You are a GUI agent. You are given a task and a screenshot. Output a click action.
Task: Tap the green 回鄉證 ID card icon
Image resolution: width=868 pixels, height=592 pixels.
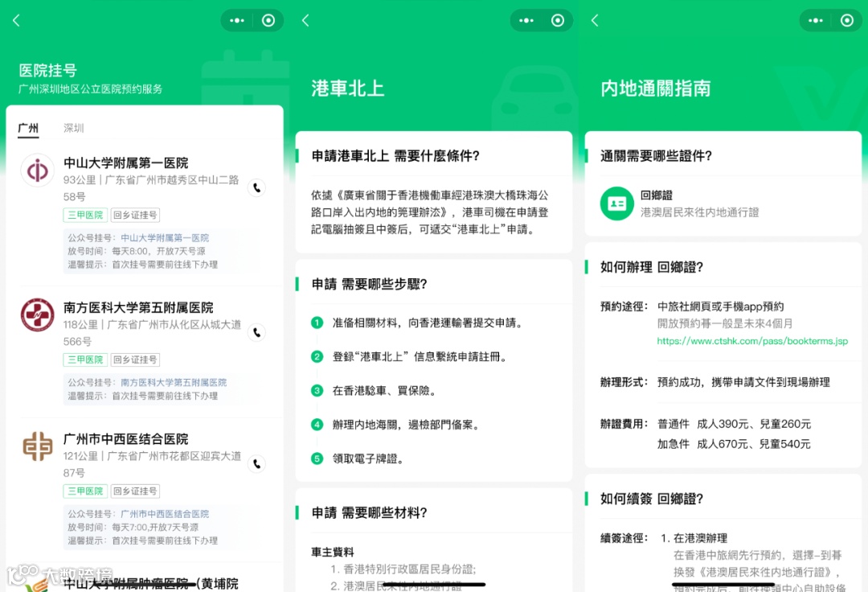pos(616,203)
